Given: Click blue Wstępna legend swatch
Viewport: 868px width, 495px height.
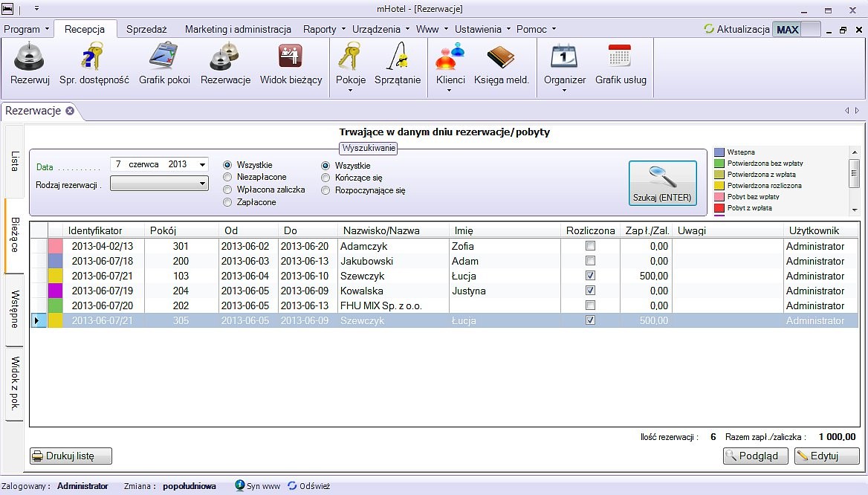Looking at the screenshot, I should [x=719, y=152].
